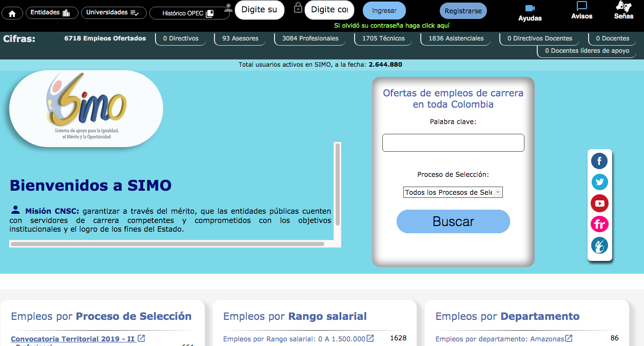Click inside the Palabra clave field

point(453,143)
